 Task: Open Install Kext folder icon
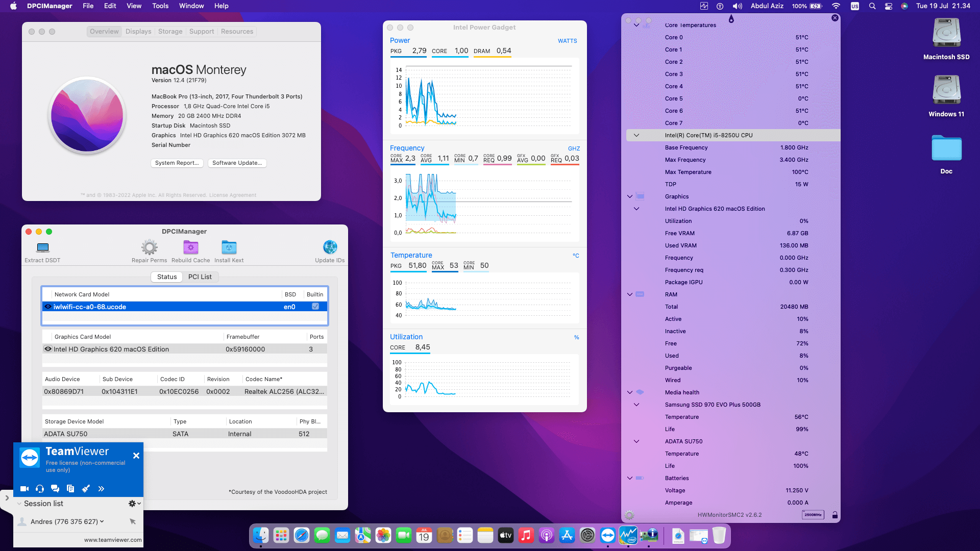pyautogui.click(x=229, y=247)
